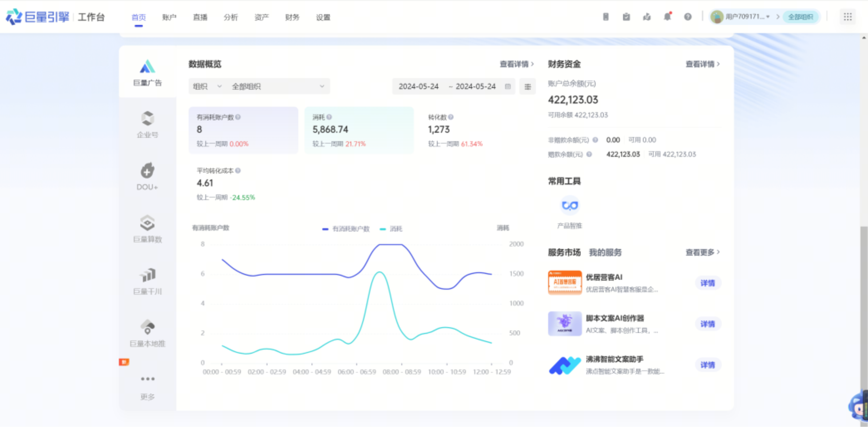
Task: Click the notification bell icon
Action: [667, 16]
